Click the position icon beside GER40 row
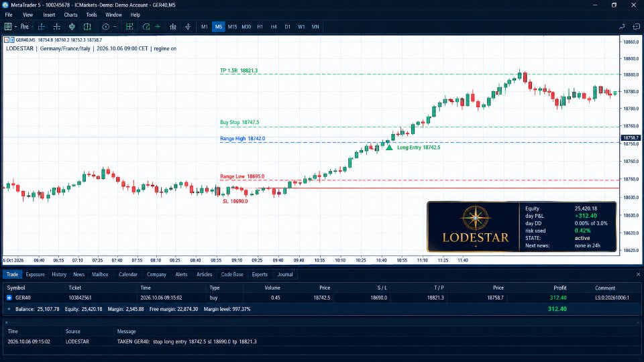 pyautogui.click(x=9, y=298)
